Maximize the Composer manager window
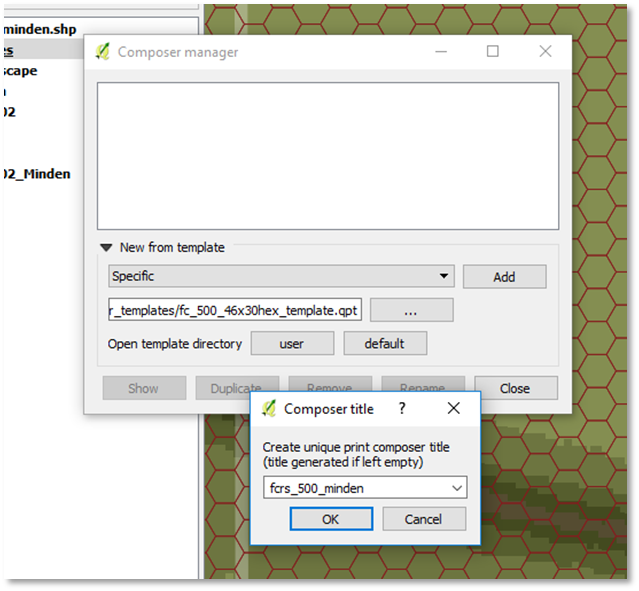The image size is (639, 591). pyautogui.click(x=493, y=52)
